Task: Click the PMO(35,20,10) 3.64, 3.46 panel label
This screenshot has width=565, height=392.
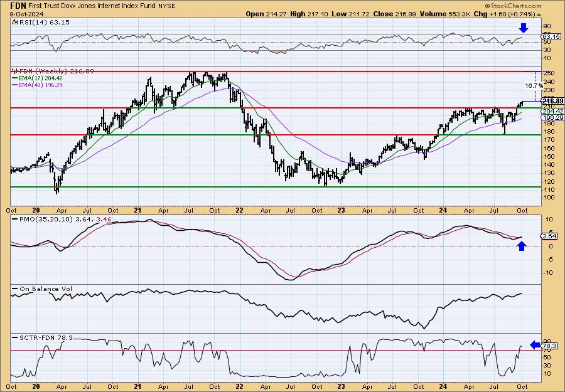Action: click(x=62, y=219)
